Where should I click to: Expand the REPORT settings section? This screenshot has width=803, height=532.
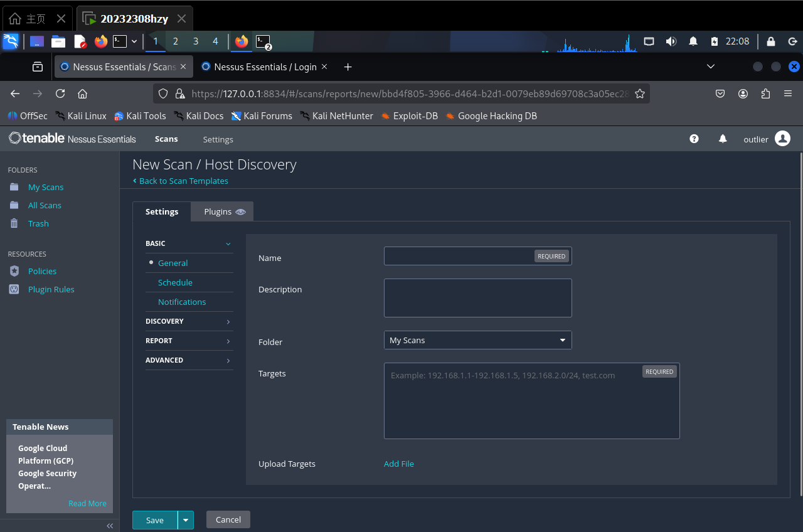coord(189,341)
